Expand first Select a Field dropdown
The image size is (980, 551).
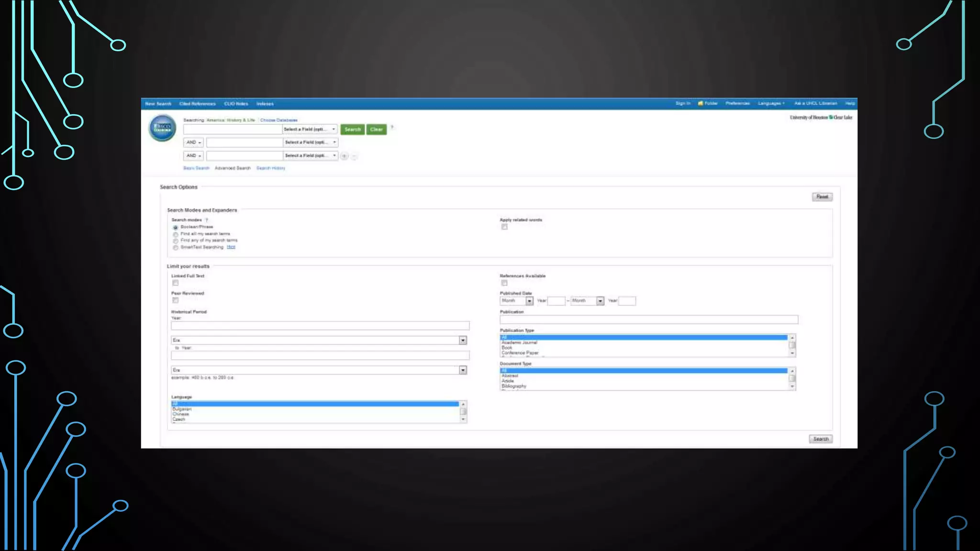310,129
